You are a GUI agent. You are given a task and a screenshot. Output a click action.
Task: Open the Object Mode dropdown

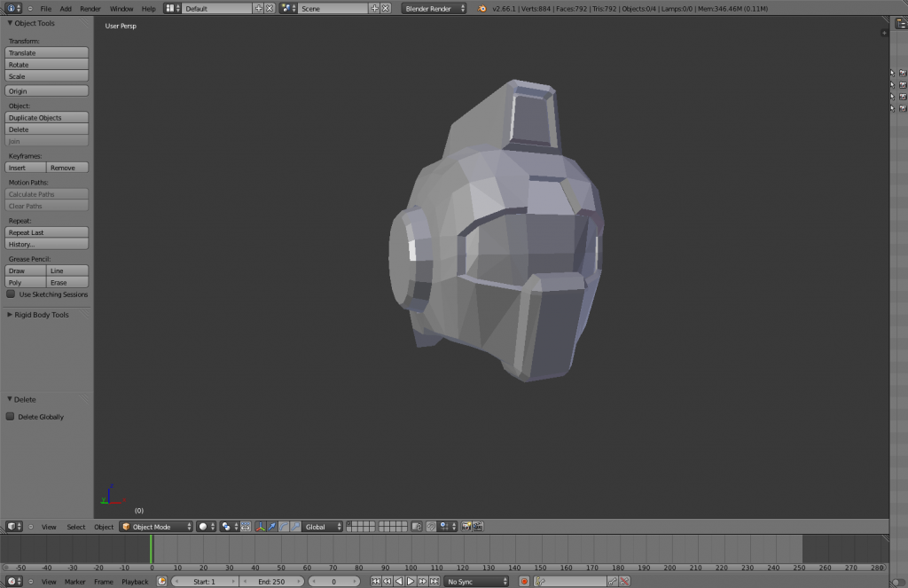tap(156, 527)
